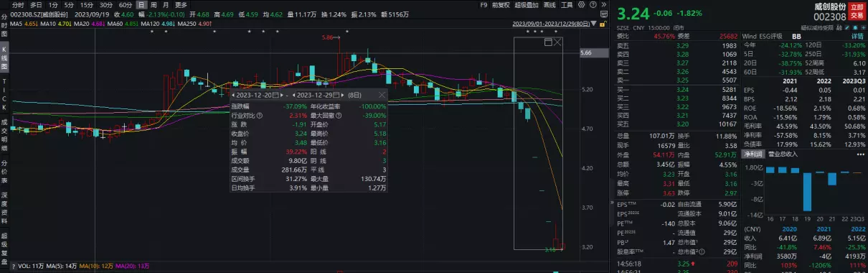Expand the double-arrow overflow icon in toolbar
Screen dimensions: 868x273
click(604, 4)
